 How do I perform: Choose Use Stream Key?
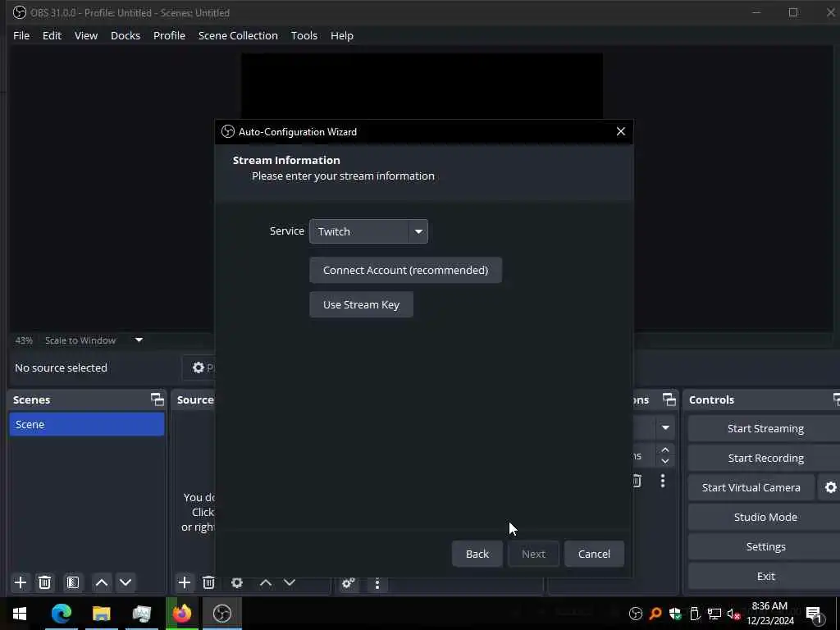pyautogui.click(x=361, y=304)
